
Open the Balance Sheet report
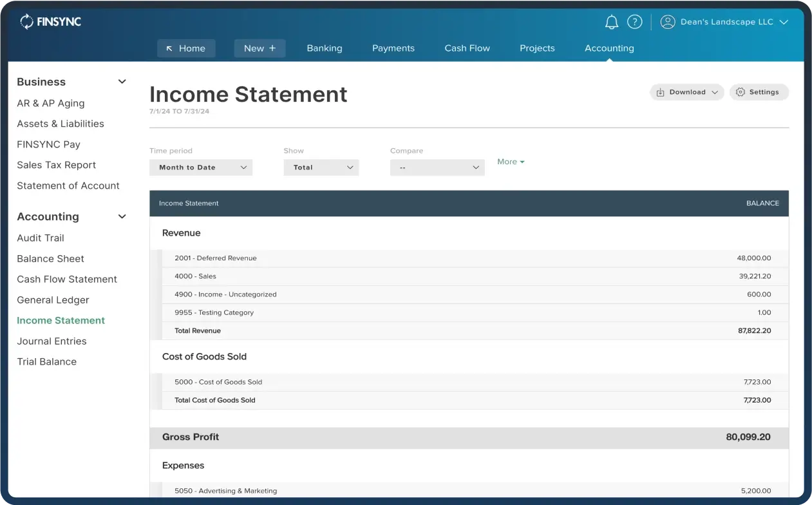pos(50,258)
